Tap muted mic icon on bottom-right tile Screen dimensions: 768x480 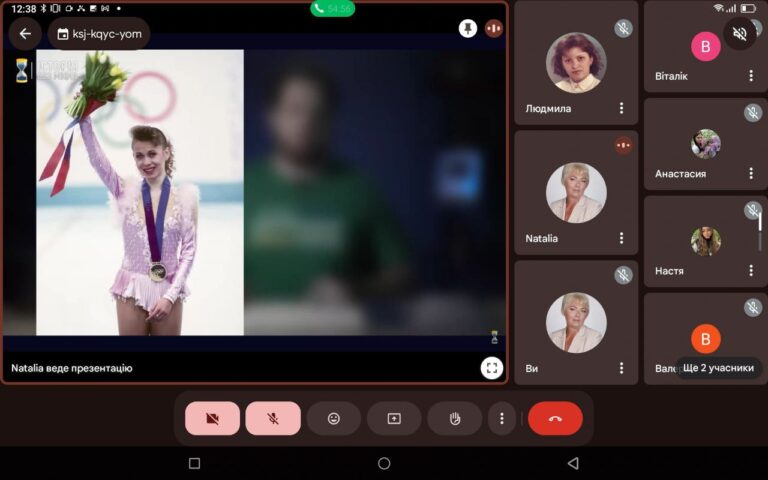(x=753, y=308)
